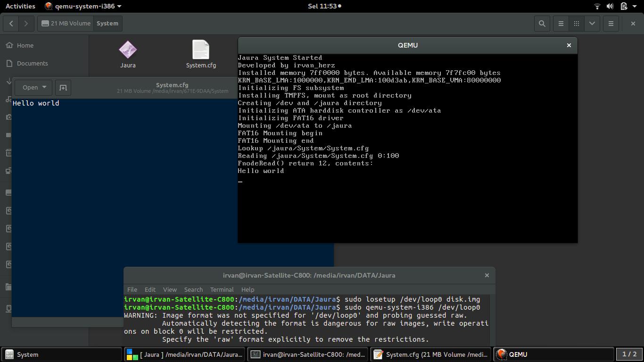Click the Wi-Fi status icon
Viewport: 644px width, 362px height.
tap(597, 6)
